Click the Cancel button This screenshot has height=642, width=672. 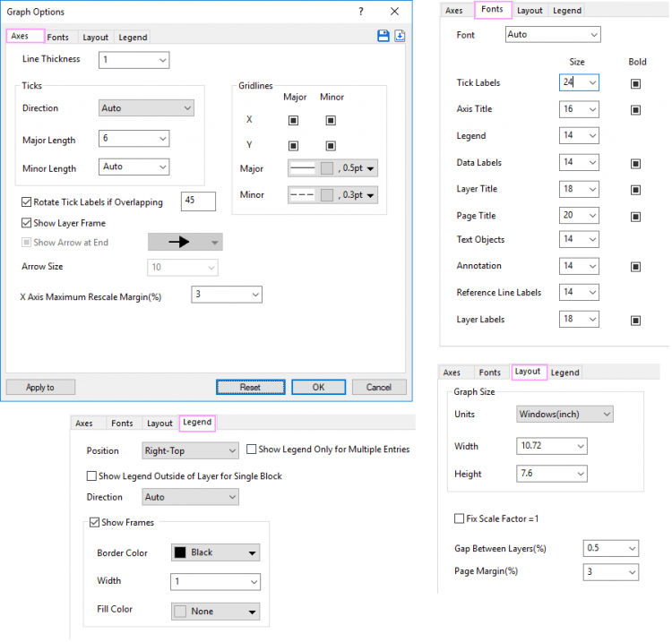(379, 387)
